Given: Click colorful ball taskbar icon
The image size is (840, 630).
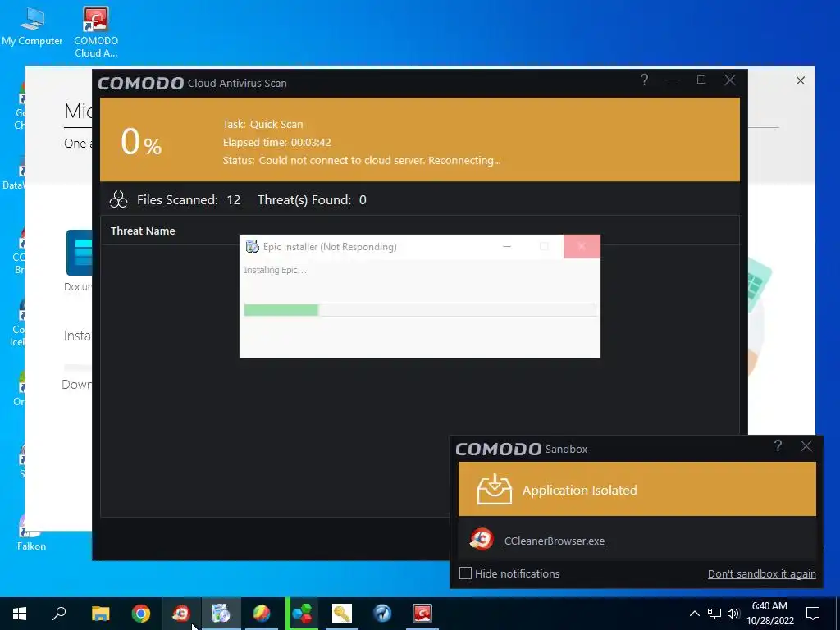Looking at the screenshot, I should coord(262,614).
